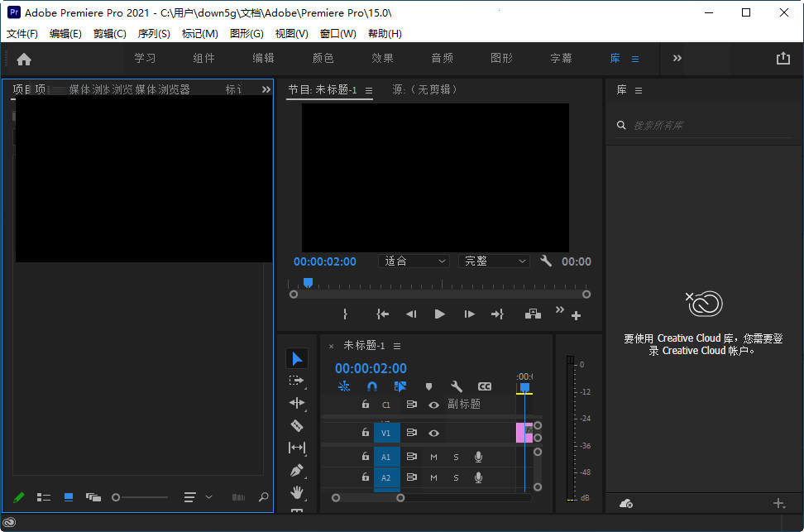The height and width of the screenshot is (532, 804).
Task: Switch project panel to list view
Action: 44,497
